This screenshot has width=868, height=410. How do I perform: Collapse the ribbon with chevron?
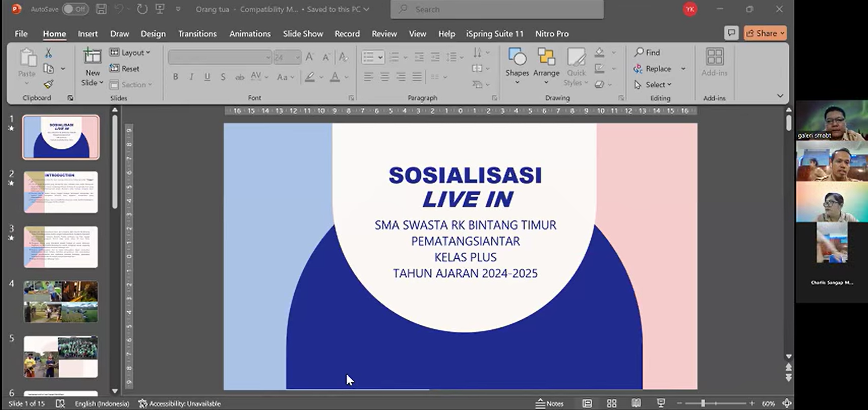[x=780, y=96]
